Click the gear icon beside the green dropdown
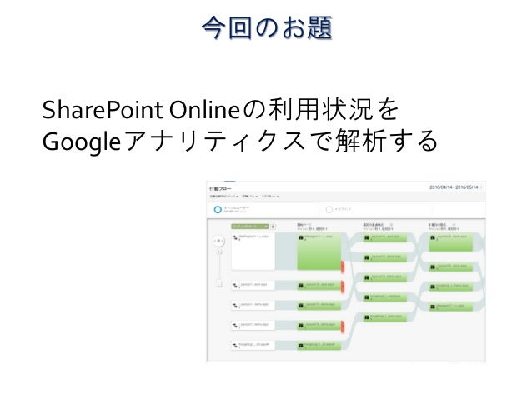This screenshot has height=399, width=532. tap(274, 227)
